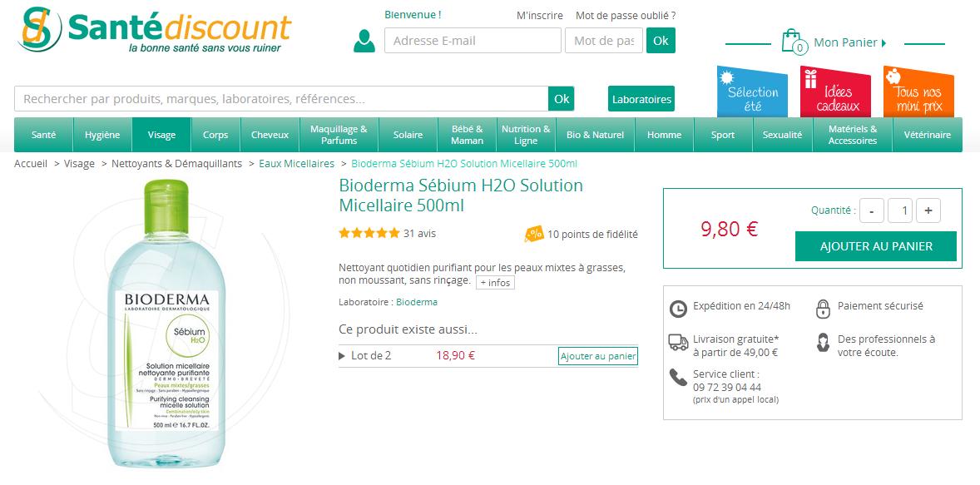Expand the Lot de 2 triangle
Screen dimensions: 980x485
342,356
